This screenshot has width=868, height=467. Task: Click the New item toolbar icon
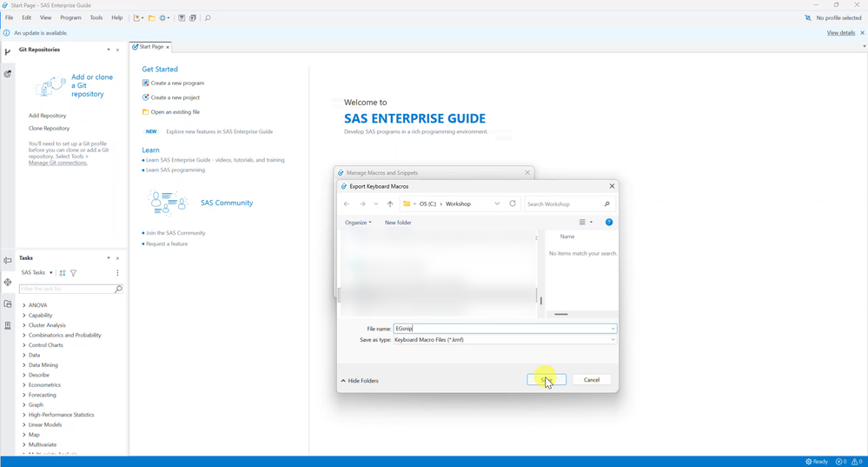(x=136, y=17)
